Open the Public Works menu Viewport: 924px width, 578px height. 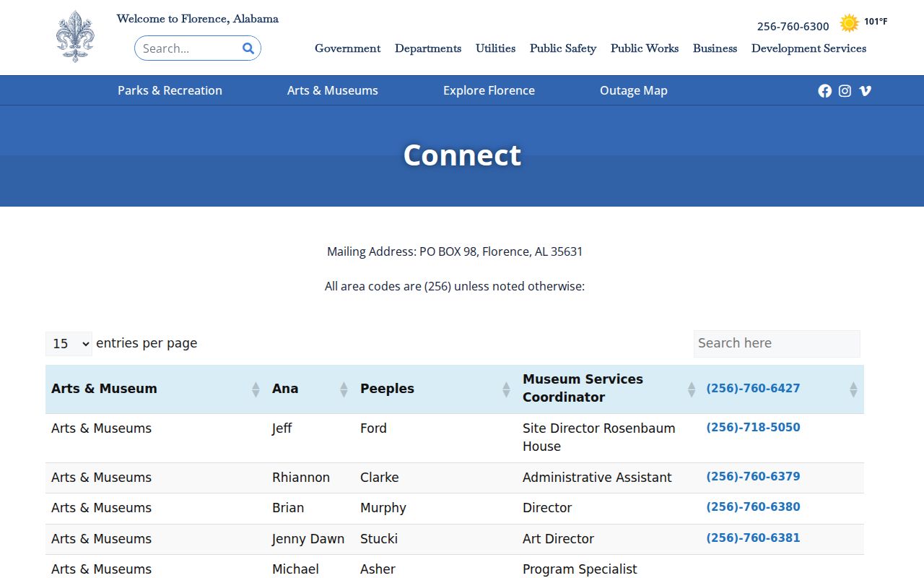(645, 48)
